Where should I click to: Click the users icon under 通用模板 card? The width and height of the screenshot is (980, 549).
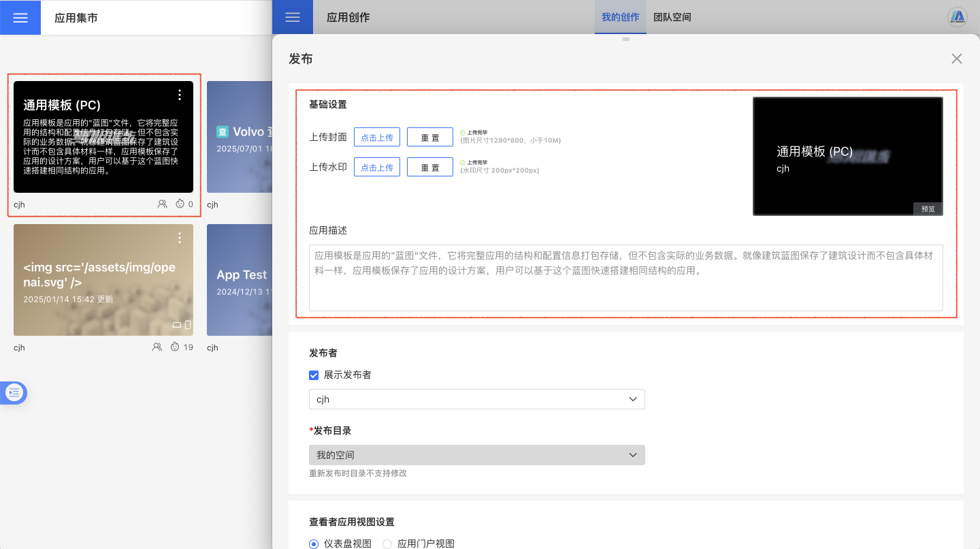click(x=162, y=204)
